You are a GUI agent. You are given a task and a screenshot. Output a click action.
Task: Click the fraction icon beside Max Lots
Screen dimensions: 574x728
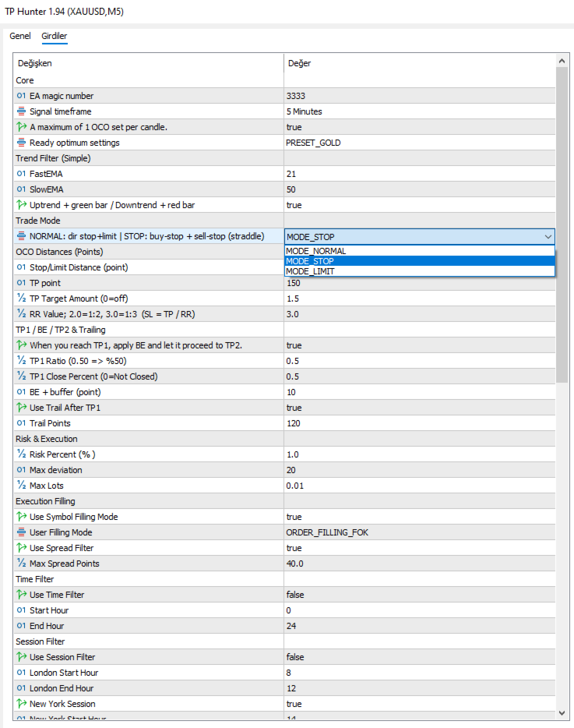(x=21, y=486)
